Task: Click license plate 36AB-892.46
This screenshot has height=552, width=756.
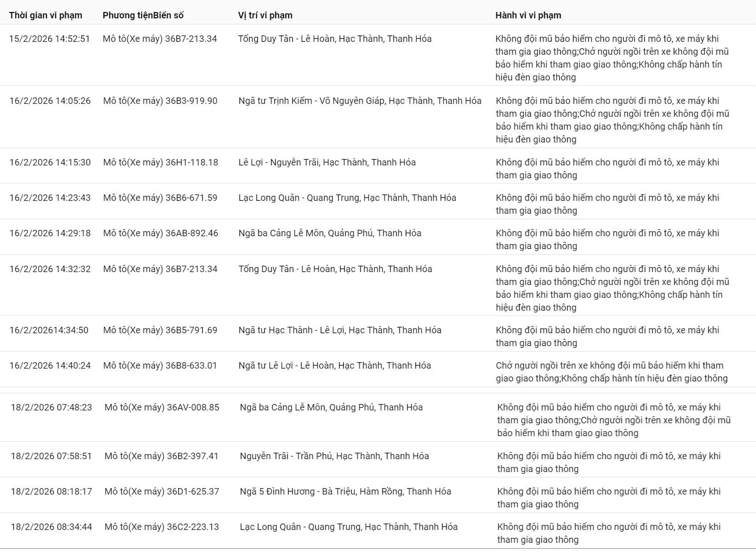Action: point(192,233)
